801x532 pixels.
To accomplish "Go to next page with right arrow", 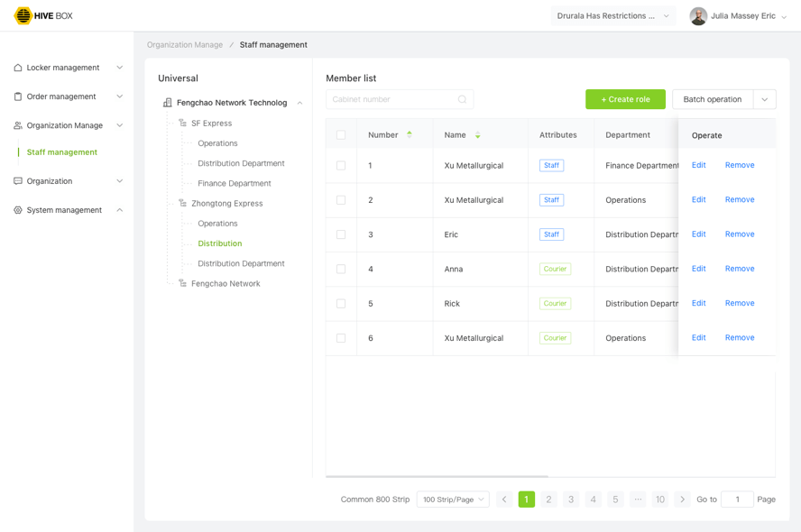I will 682,500.
